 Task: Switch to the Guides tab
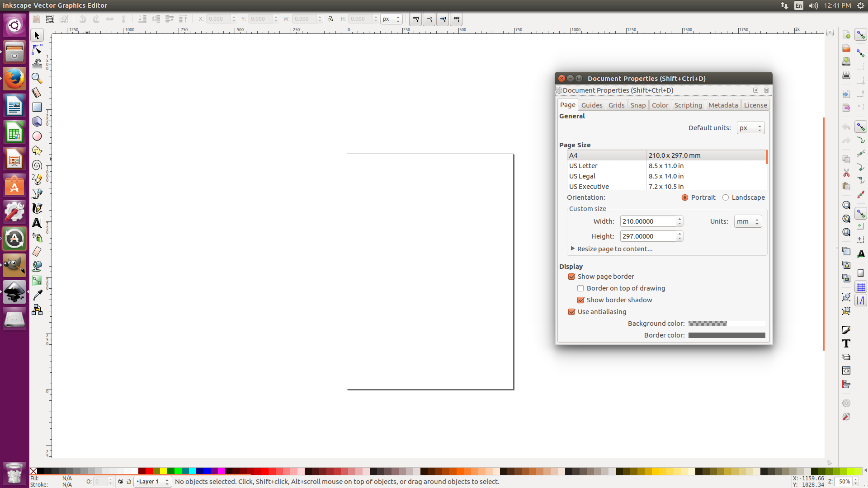[591, 105]
